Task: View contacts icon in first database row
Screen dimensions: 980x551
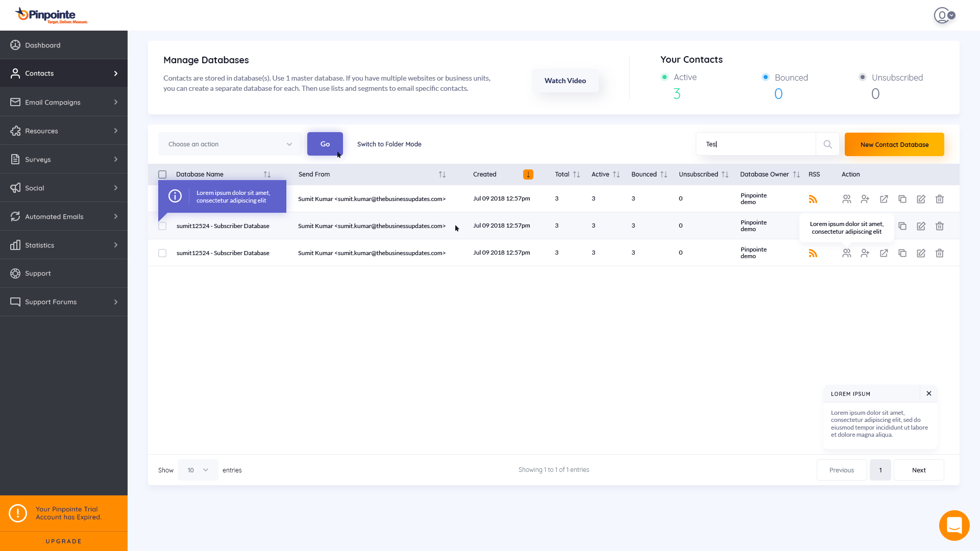Action: click(x=847, y=199)
